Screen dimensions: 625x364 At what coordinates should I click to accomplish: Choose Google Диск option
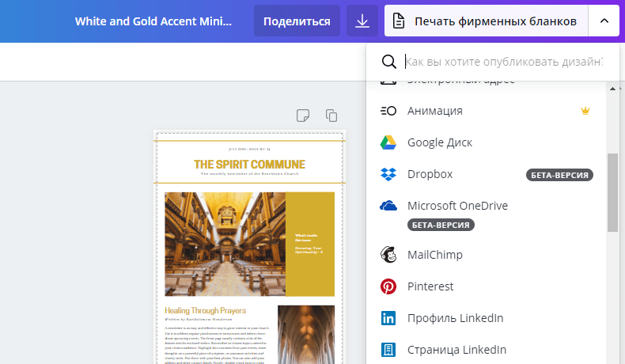(x=486, y=142)
